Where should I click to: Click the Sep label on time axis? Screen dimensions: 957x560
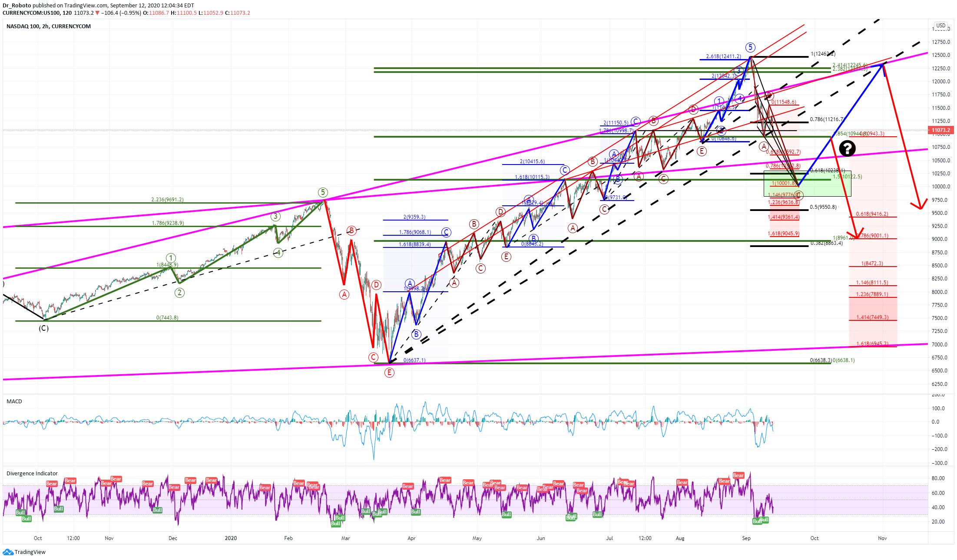click(746, 538)
